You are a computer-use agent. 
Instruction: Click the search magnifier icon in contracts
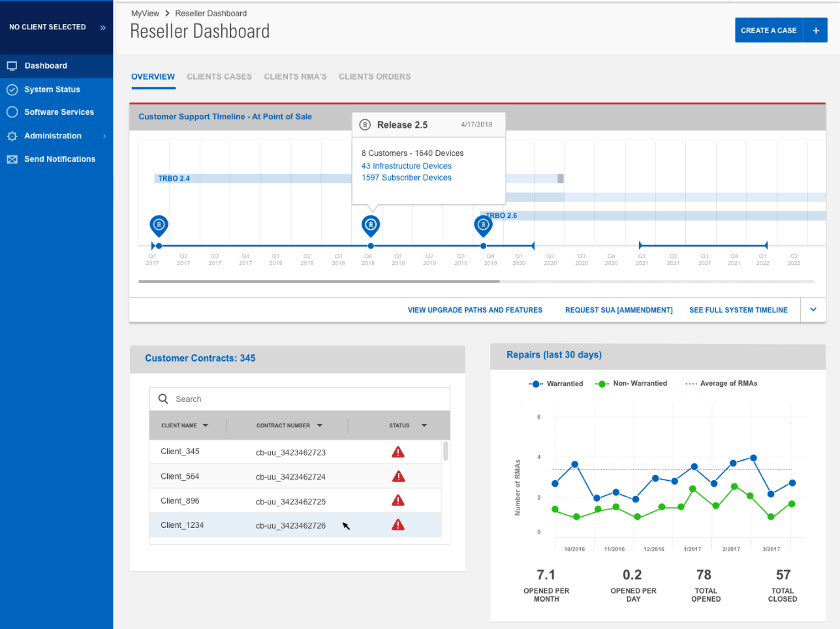(x=164, y=399)
